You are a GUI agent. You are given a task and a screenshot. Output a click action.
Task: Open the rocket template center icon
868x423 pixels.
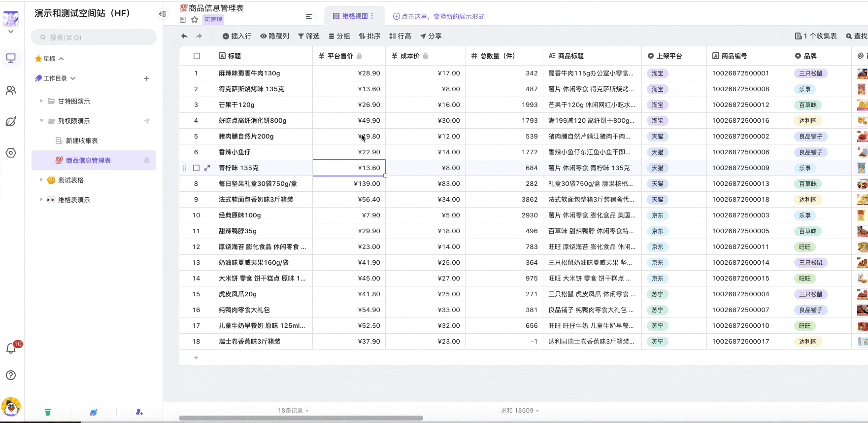pos(11,121)
